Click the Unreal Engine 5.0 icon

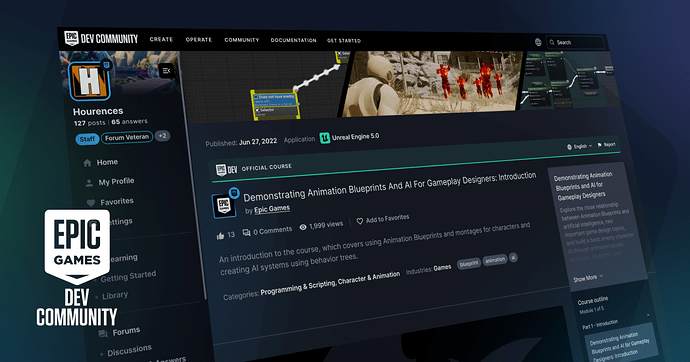[325, 138]
